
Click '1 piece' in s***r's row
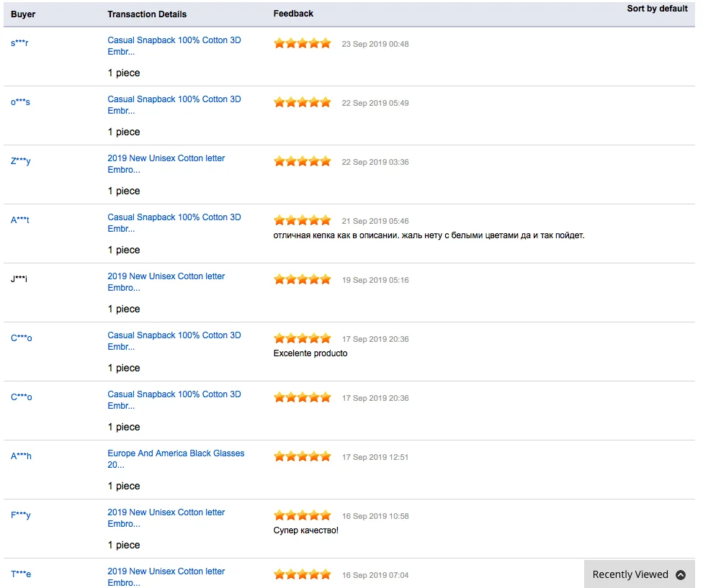[124, 73]
